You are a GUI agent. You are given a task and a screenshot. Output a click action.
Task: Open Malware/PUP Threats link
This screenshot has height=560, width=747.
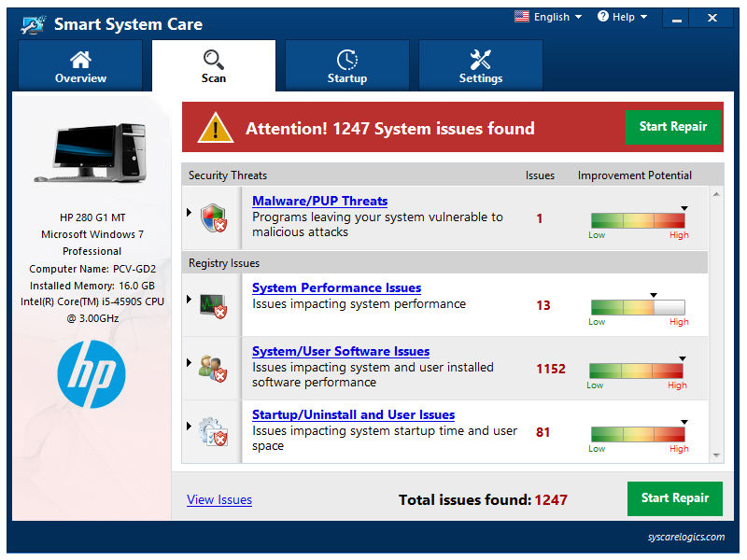click(x=319, y=201)
